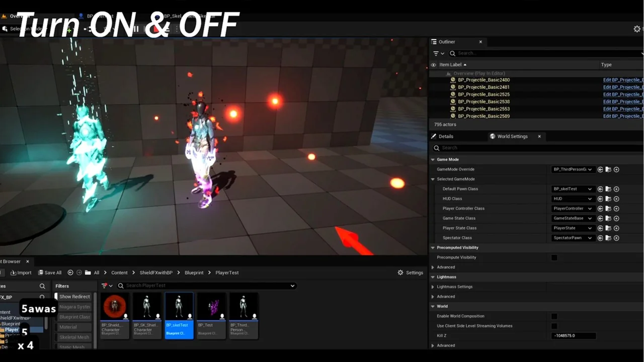Toggle Use Client Side Level Streaming Volumes
This screenshot has height=362, width=644.
(554, 326)
